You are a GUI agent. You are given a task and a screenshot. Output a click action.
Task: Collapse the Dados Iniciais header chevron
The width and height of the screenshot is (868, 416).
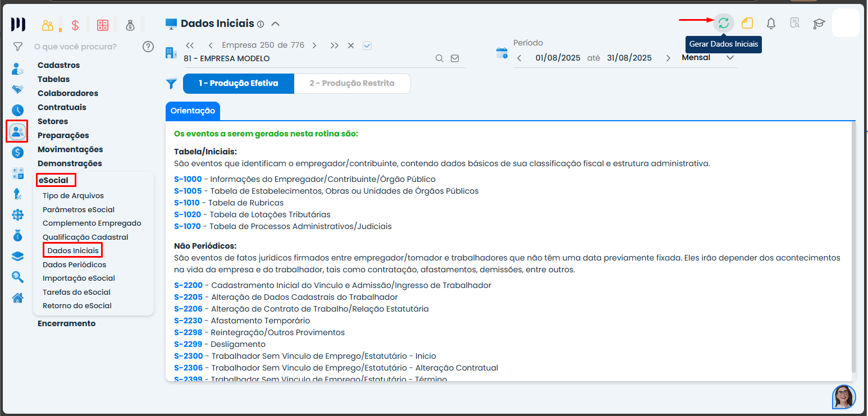(x=275, y=24)
